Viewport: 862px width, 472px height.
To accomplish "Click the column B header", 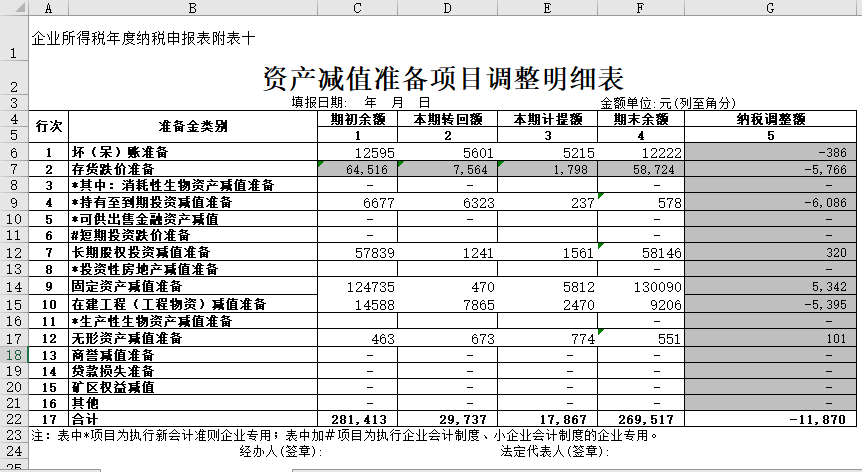I will click(x=192, y=7).
